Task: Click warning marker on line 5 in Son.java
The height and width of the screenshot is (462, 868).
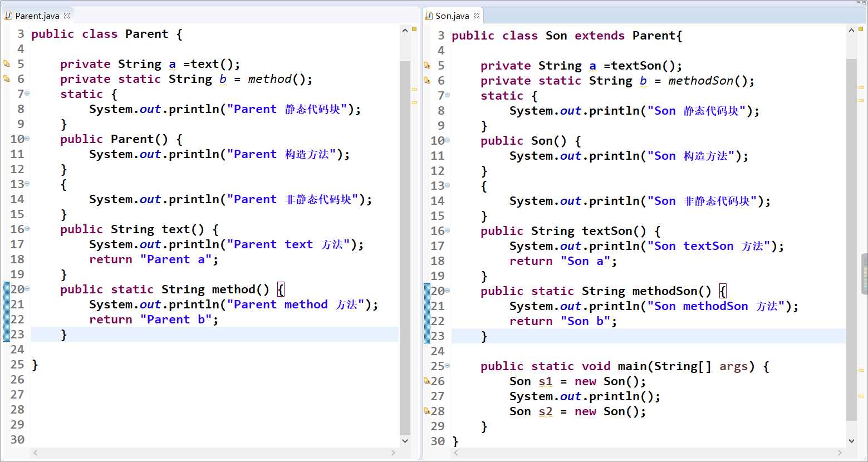Action: [x=427, y=65]
